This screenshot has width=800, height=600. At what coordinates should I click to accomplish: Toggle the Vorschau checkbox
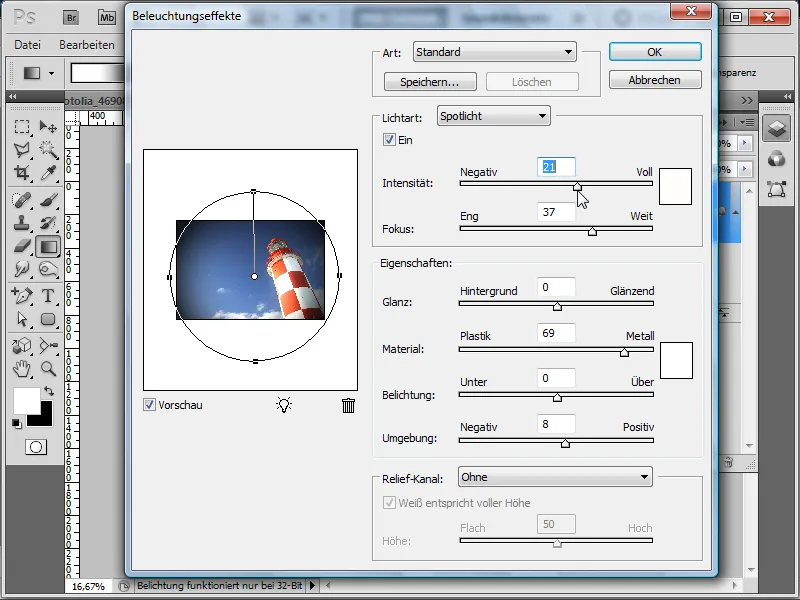149,405
